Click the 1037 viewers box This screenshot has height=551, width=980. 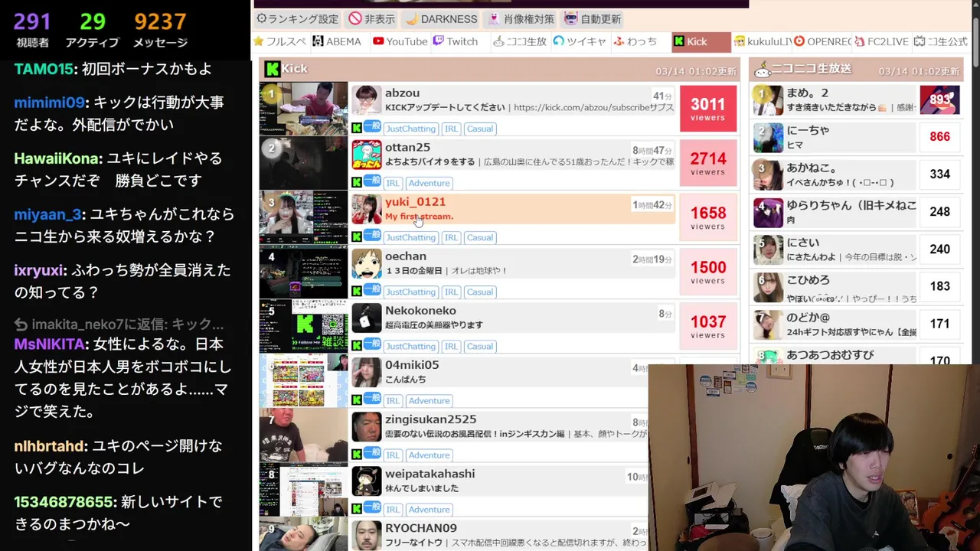point(707,325)
